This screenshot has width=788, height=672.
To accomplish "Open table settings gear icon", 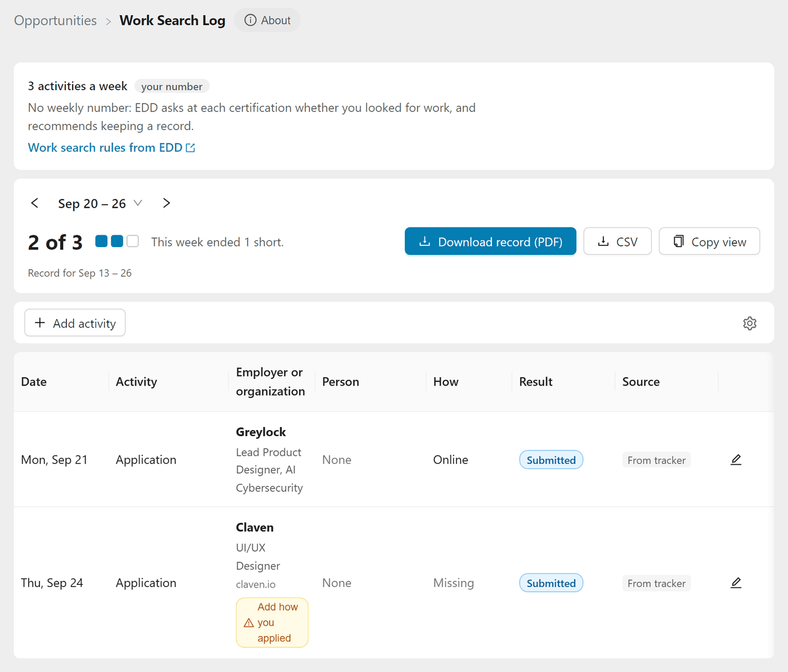I will click(x=750, y=323).
